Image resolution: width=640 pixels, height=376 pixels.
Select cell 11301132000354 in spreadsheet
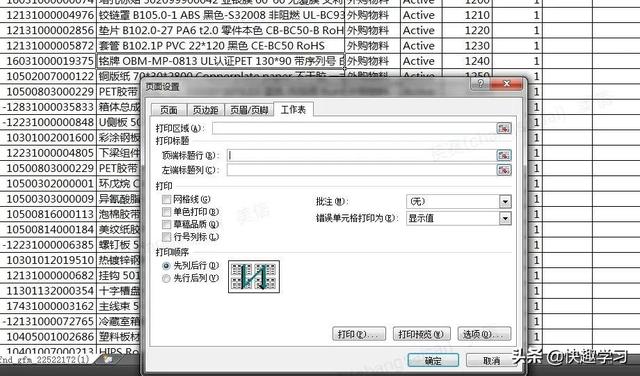(48, 291)
